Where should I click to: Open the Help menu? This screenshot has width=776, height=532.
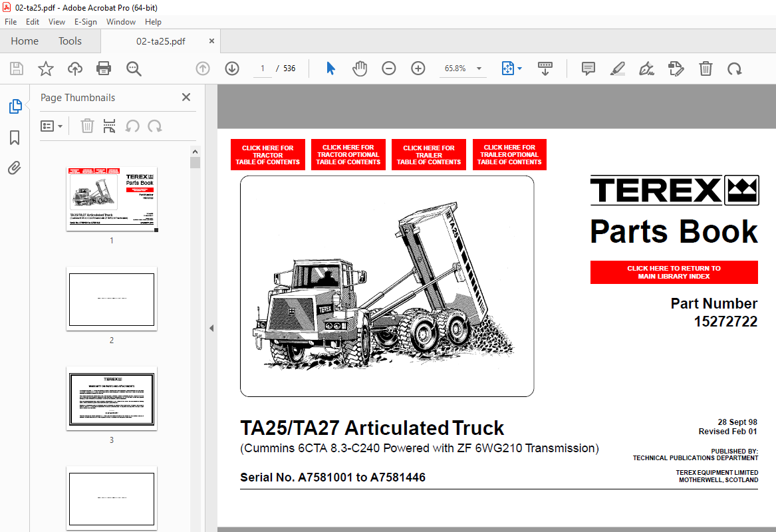(153, 22)
